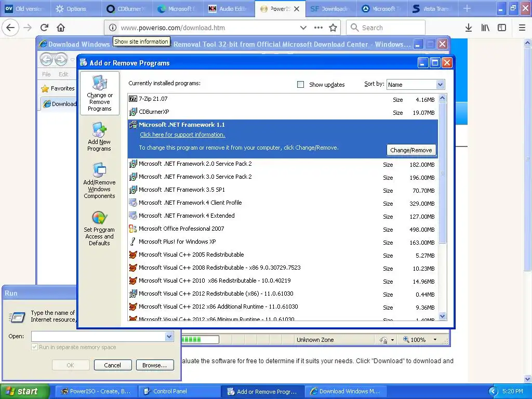Click the Internet Explorer Favorites star
This screenshot has width=532, height=399.
(45, 88)
